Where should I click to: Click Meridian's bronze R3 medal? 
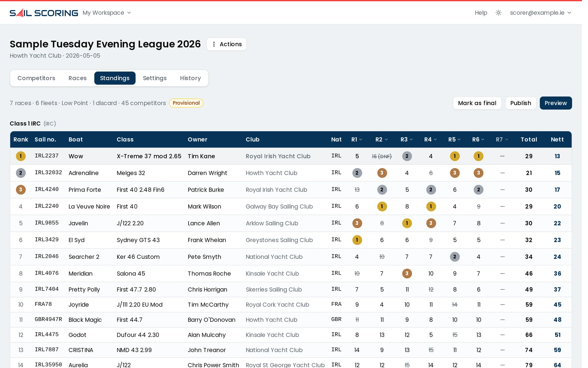tap(407, 273)
